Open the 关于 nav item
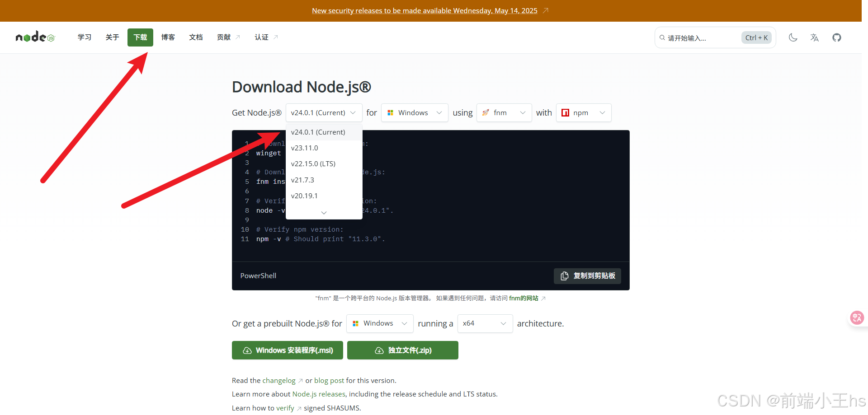This screenshot has height=415, width=868. (x=112, y=37)
